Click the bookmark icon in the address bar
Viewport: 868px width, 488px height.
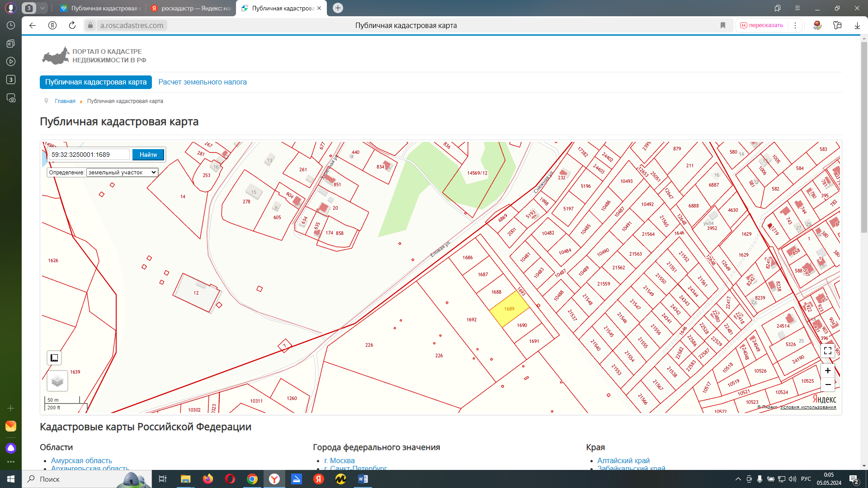(722, 25)
